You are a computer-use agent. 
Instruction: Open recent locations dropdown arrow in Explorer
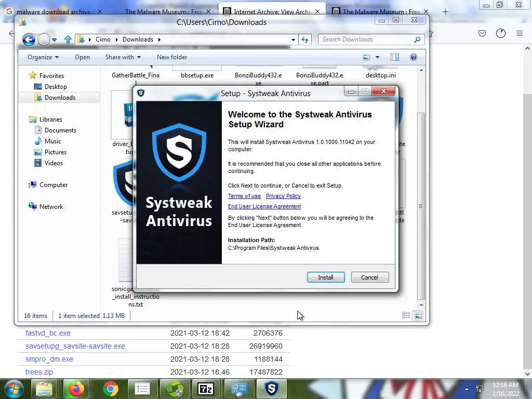point(54,39)
